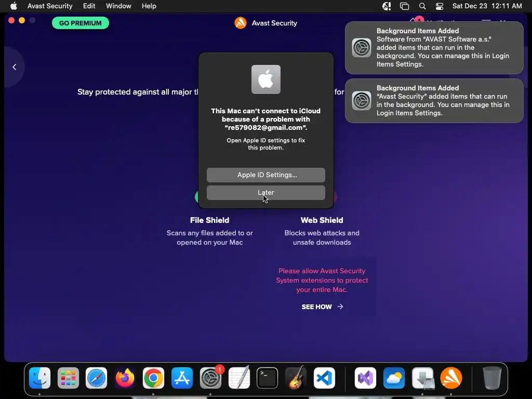Open the Trash in the dock

(x=492, y=378)
